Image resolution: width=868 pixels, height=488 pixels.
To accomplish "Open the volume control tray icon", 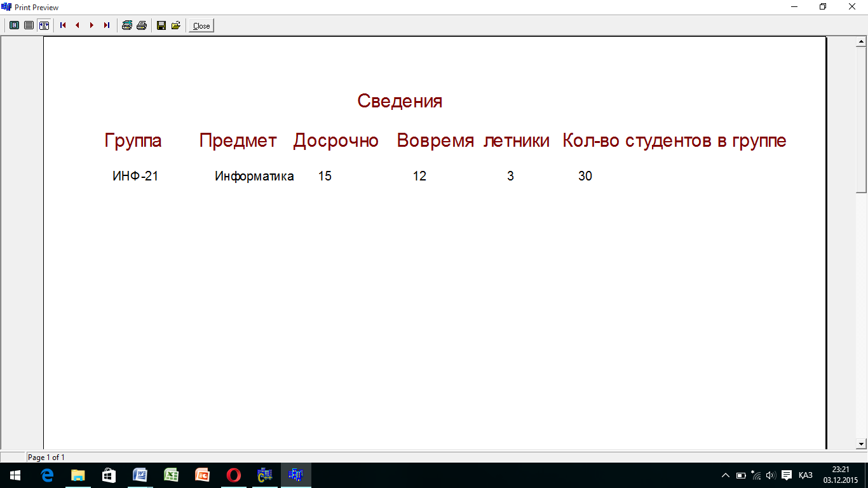I will click(771, 475).
